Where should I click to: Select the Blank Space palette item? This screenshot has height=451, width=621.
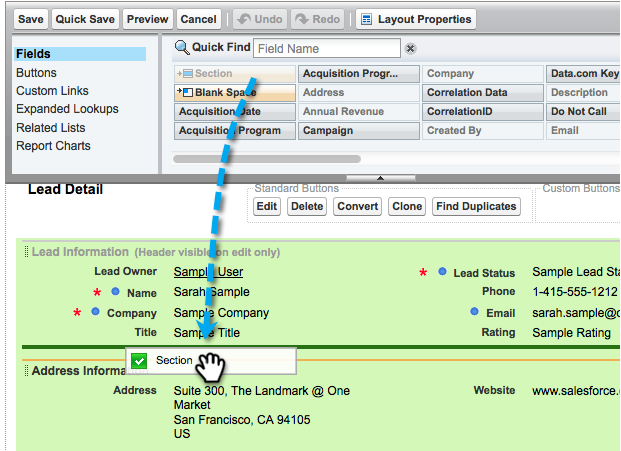(235, 93)
